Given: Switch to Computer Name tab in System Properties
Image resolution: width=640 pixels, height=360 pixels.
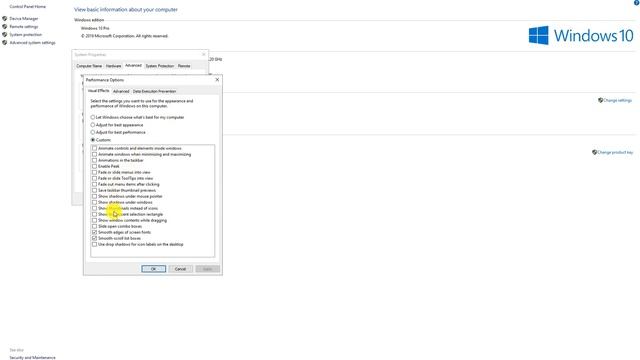Looking at the screenshot, I should click(89, 66).
